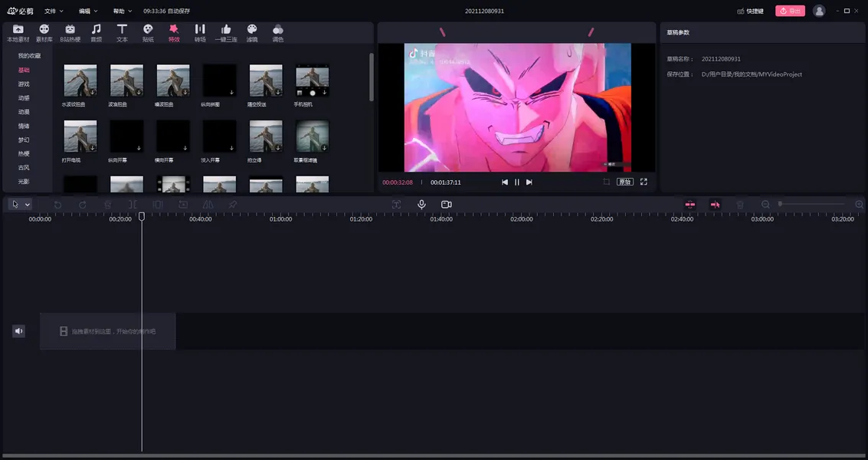Viewport: 868px width, 460px height.
Task: Open the 转场 (transitions) panel
Action: pos(200,32)
